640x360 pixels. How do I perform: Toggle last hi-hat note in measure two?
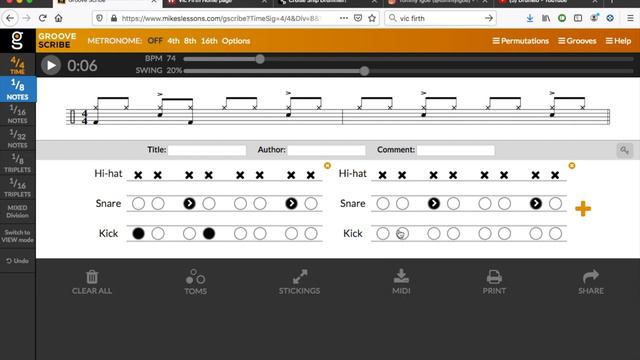coord(555,176)
